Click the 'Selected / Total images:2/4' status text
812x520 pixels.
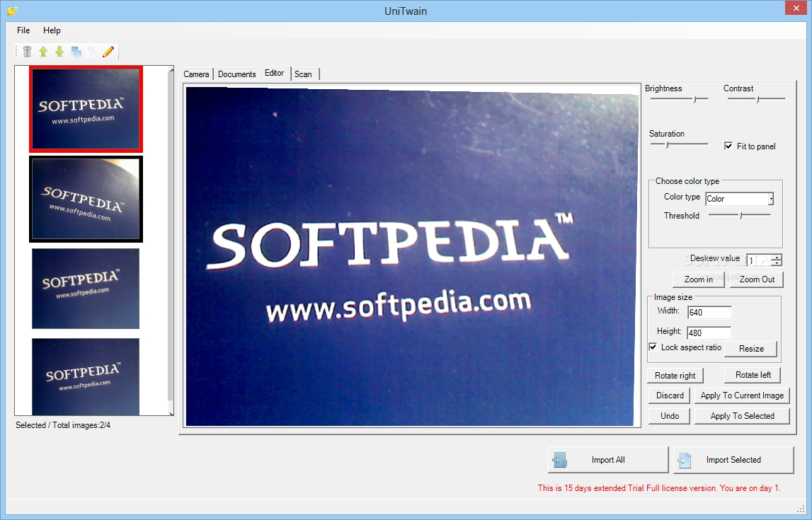point(63,425)
